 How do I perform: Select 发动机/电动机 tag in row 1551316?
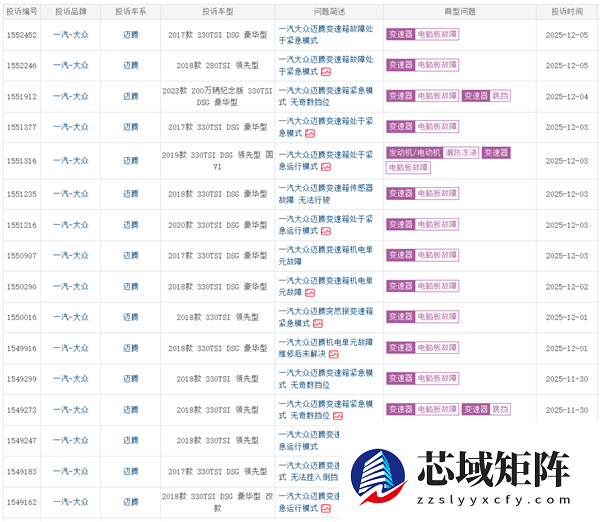tap(414, 153)
